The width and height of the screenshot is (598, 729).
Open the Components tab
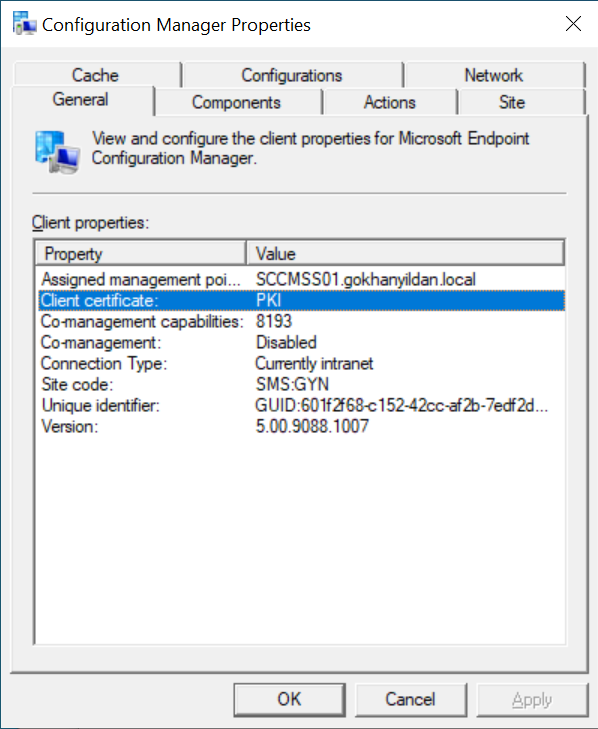pos(237,102)
